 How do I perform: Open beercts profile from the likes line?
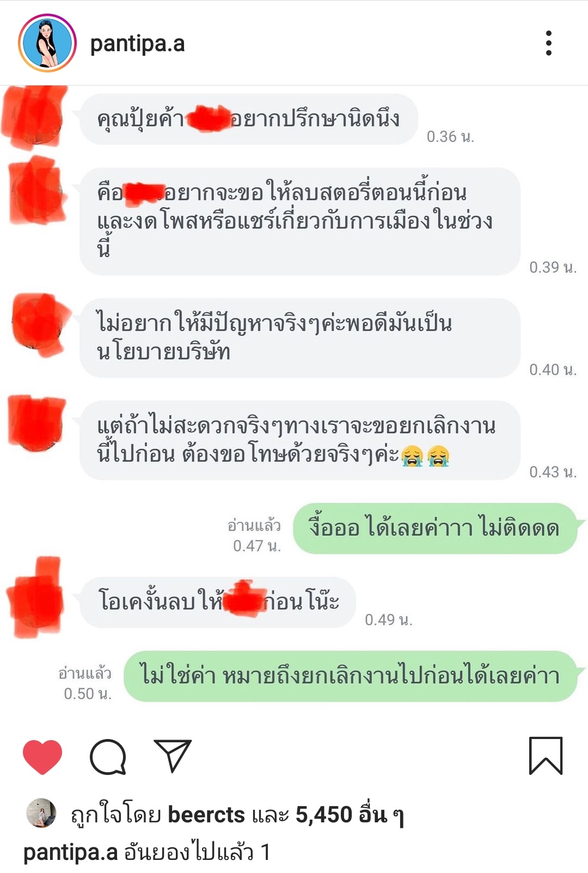pyautogui.click(x=206, y=815)
